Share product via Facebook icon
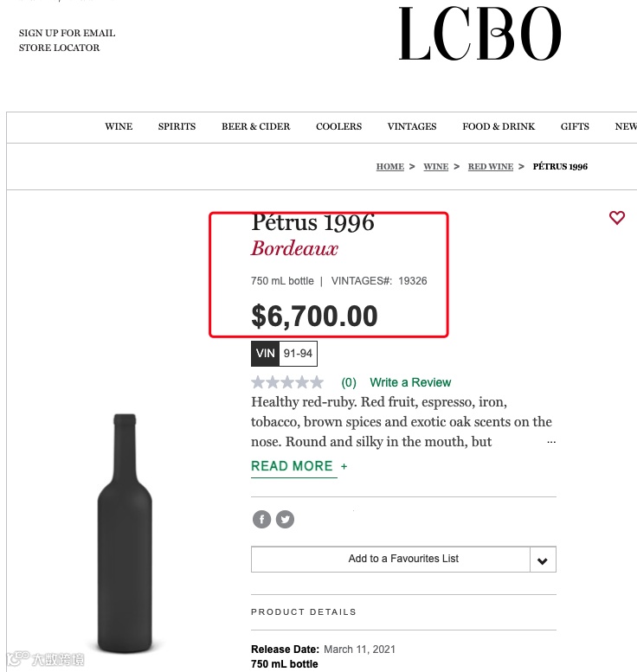Viewport: 637px width, 672px height. [x=261, y=519]
